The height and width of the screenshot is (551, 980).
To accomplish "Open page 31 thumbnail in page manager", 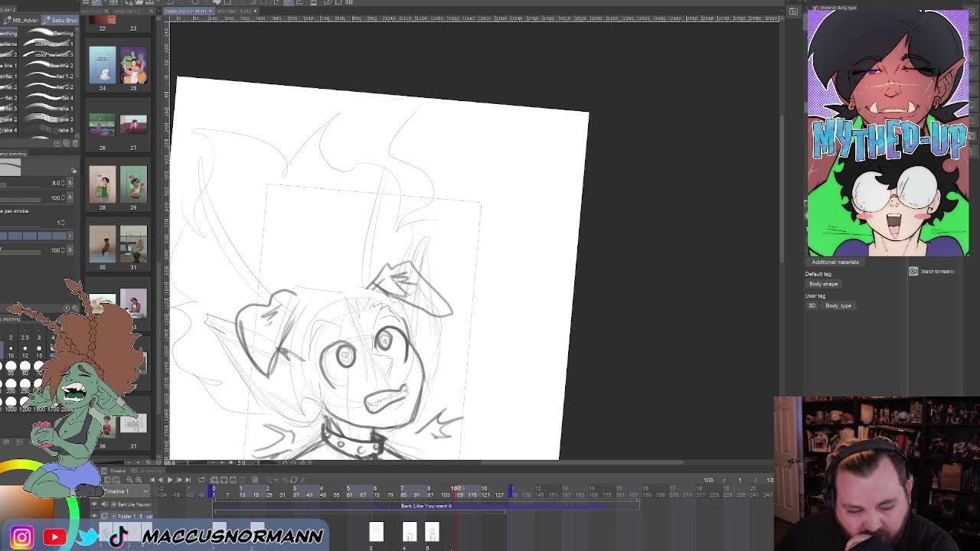I will coord(133,244).
